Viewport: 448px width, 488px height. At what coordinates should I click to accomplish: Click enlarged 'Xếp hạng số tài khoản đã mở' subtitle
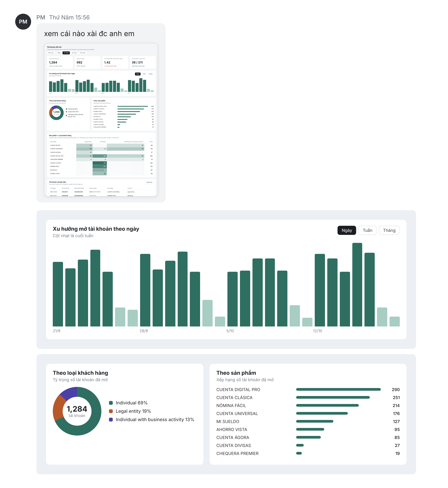pyautogui.click(x=245, y=380)
